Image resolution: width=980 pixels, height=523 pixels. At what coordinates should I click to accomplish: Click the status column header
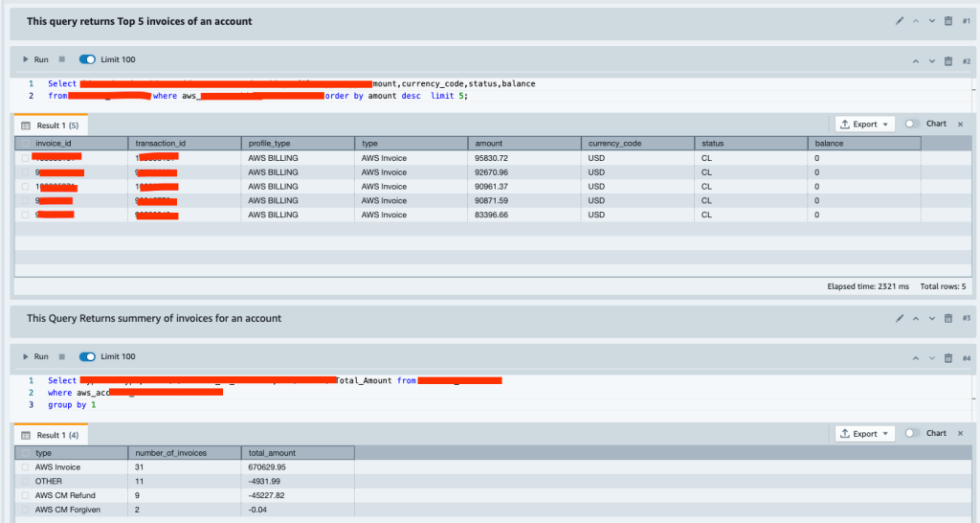(750, 144)
